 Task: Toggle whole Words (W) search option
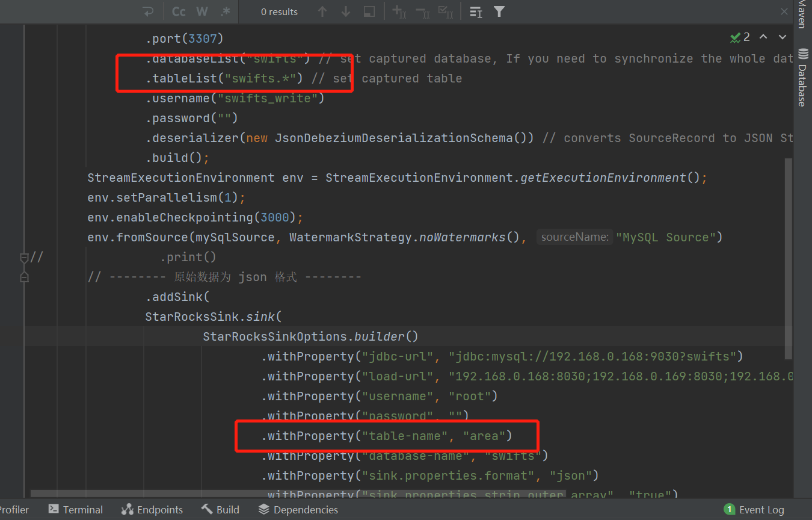(202, 11)
